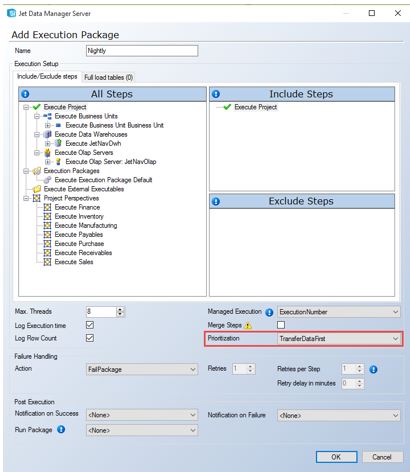
Task: Click the Run Package info icon
Action: point(61,429)
